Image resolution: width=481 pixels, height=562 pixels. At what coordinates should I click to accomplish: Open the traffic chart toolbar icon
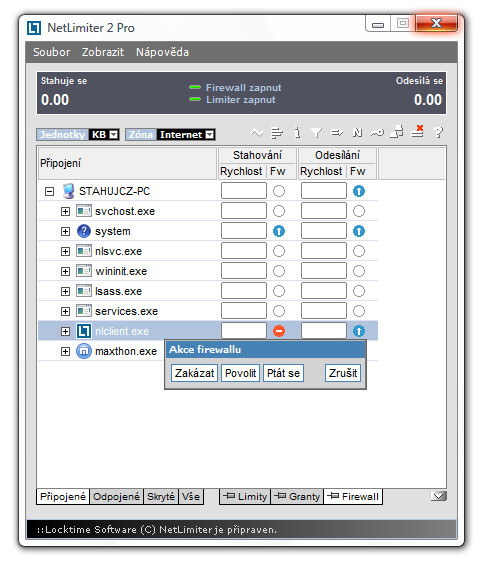click(257, 133)
